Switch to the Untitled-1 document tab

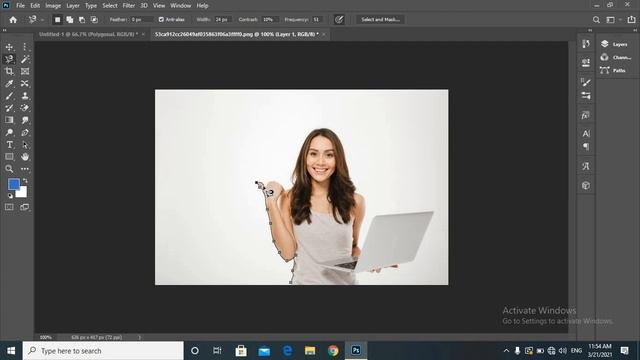(89, 34)
